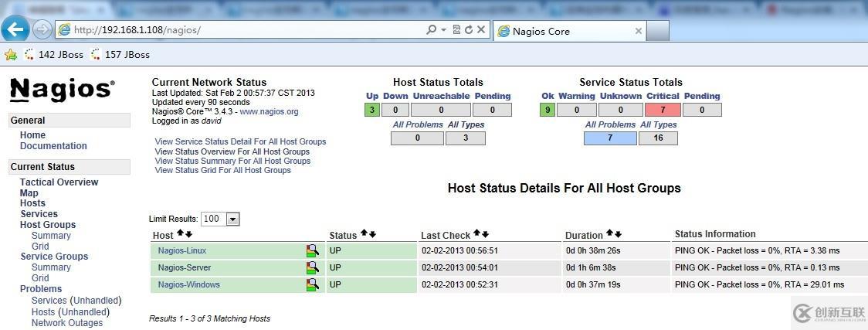Screen dimensions: 868x330
Task: Sort Last Check column ascending arrow
Action: (477, 234)
